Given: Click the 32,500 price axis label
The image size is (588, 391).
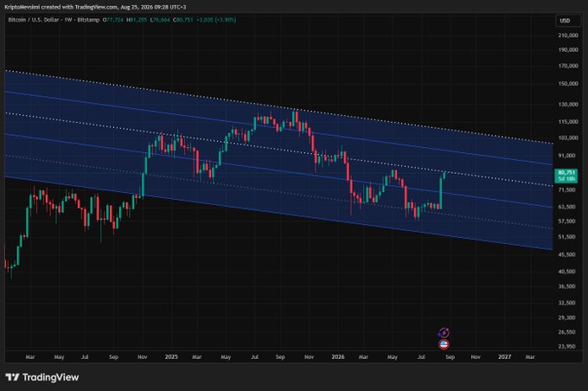Looking at the screenshot, I should [568, 303].
